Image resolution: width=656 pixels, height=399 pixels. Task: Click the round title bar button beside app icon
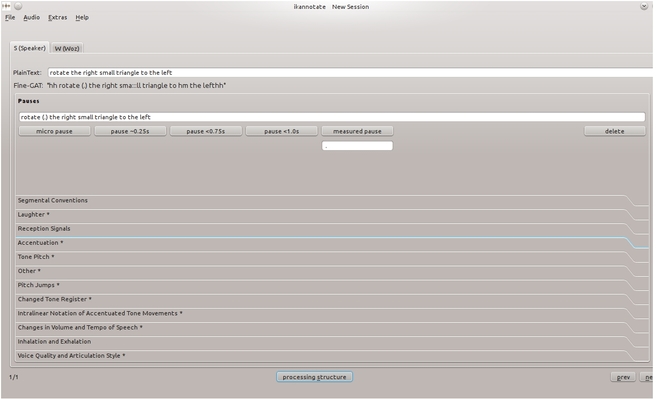tap(18, 6)
